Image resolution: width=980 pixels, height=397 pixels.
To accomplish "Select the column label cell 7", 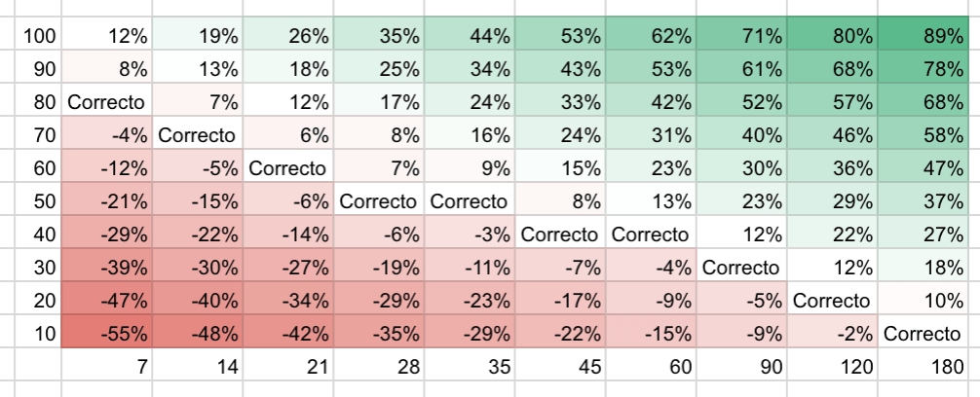I will coord(106,367).
